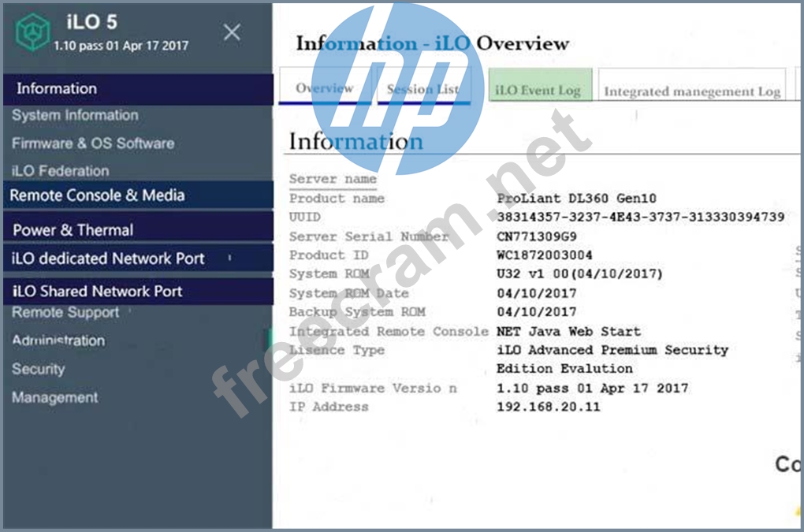Select Product ID WC1872003004
804x532 pixels.
[x=544, y=255]
